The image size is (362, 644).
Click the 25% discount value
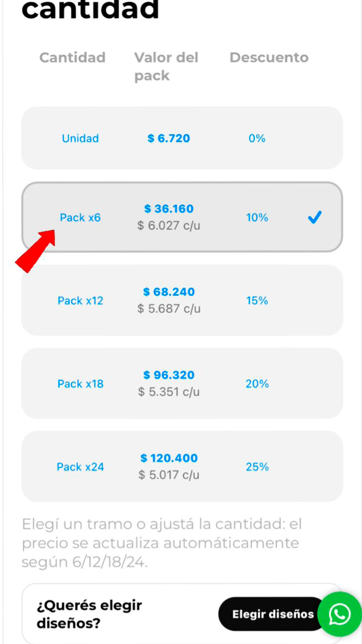257,467
